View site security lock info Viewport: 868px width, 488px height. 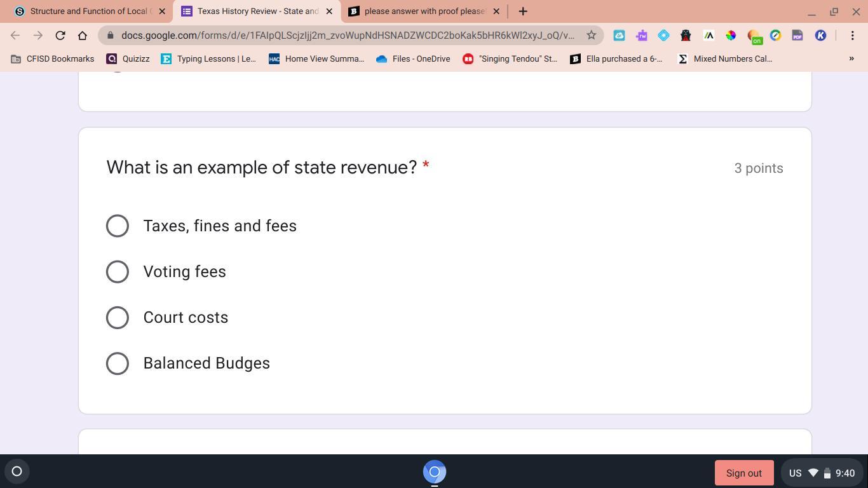tap(110, 36)
